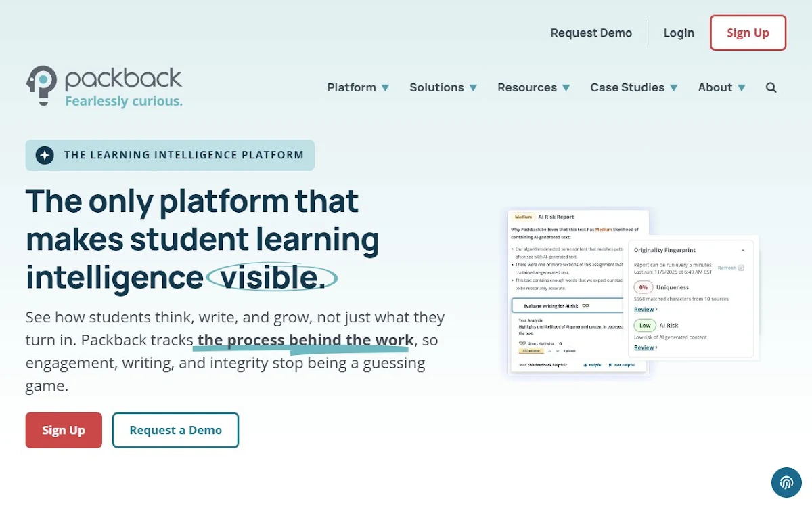This screenshot has width=812, height=508.
Task: Expand the Resources menu arrow
Action: (x=566, y=88)
